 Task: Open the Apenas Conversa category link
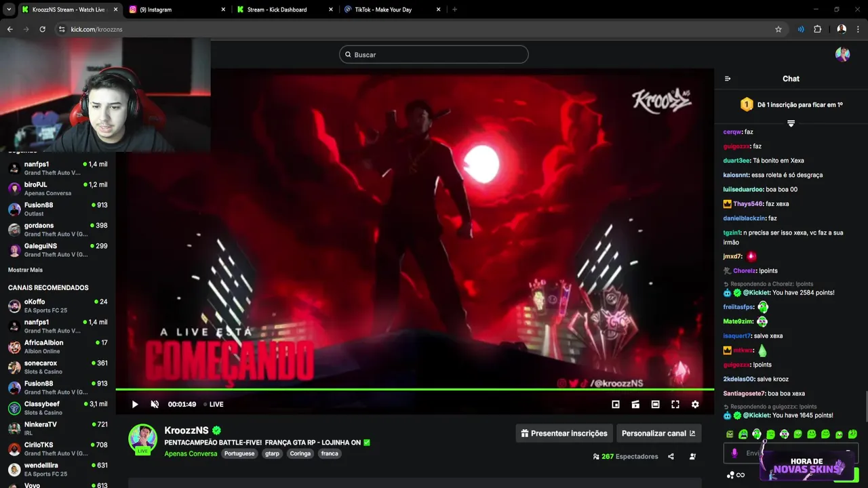pyautogui.click(x=191, y=453)
